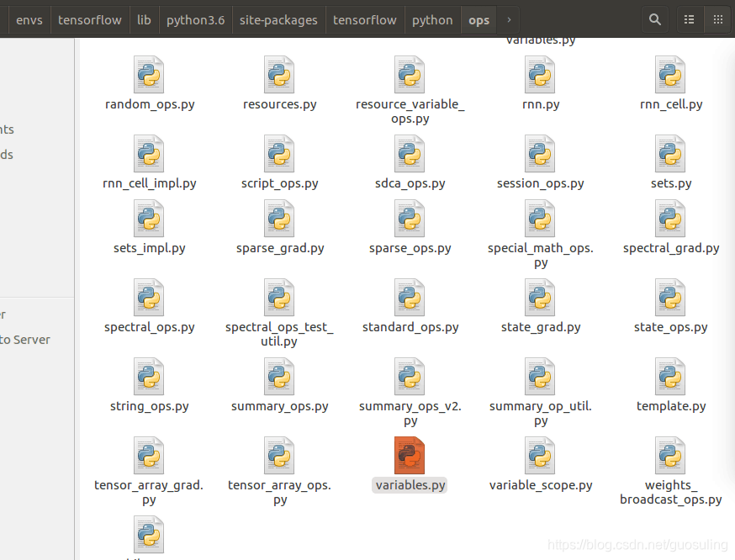
Task: Go to the lib folder in path bar
Action: coord(144,20)
